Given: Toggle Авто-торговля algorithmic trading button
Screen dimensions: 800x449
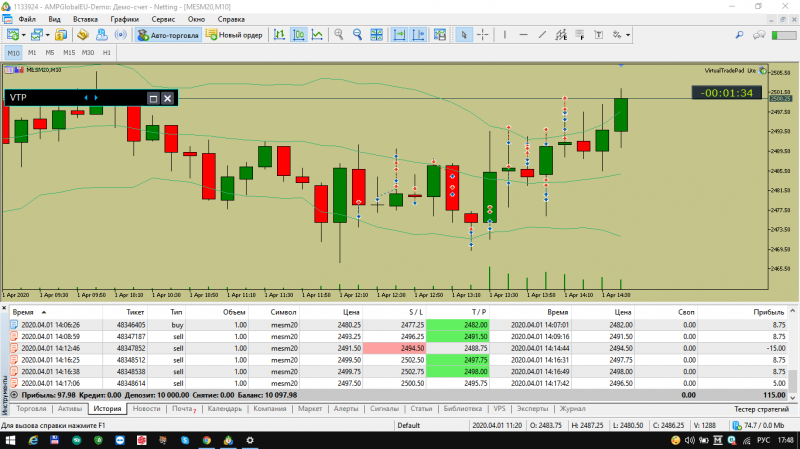Looking at the screenshot, I should (x=167, y=35).
